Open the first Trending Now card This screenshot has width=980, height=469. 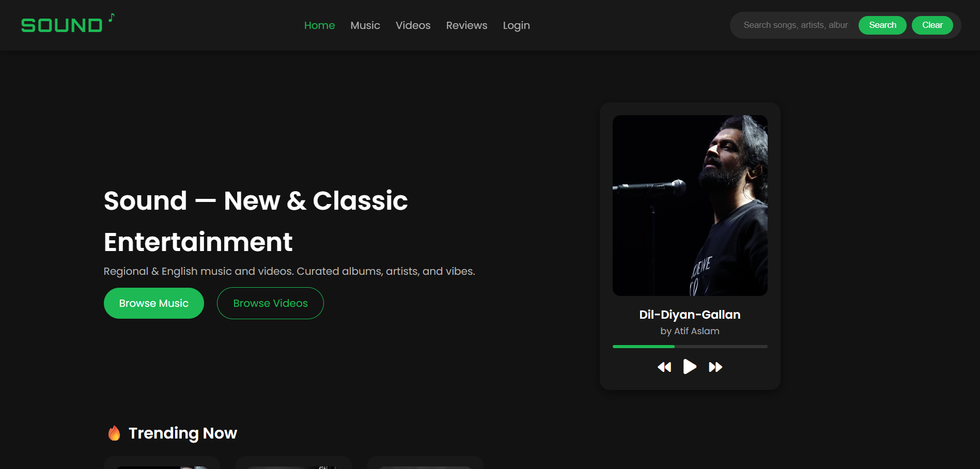click(x=161, y=464)
